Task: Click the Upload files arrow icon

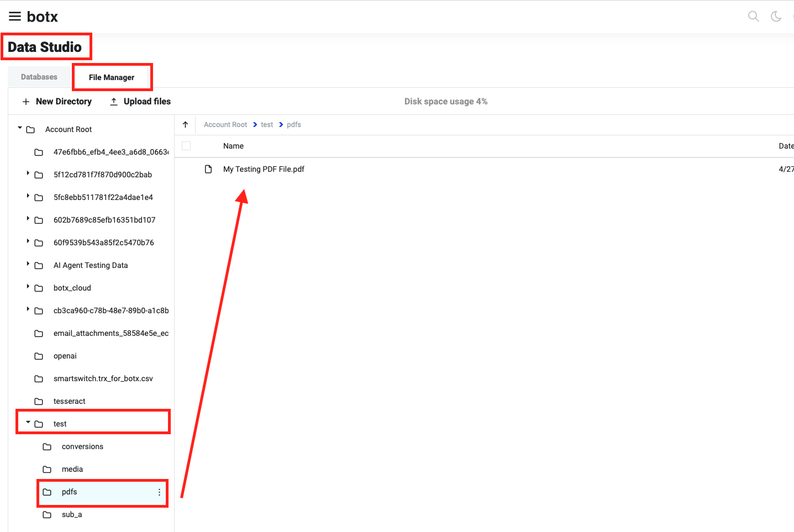Action: click(113, 101)
